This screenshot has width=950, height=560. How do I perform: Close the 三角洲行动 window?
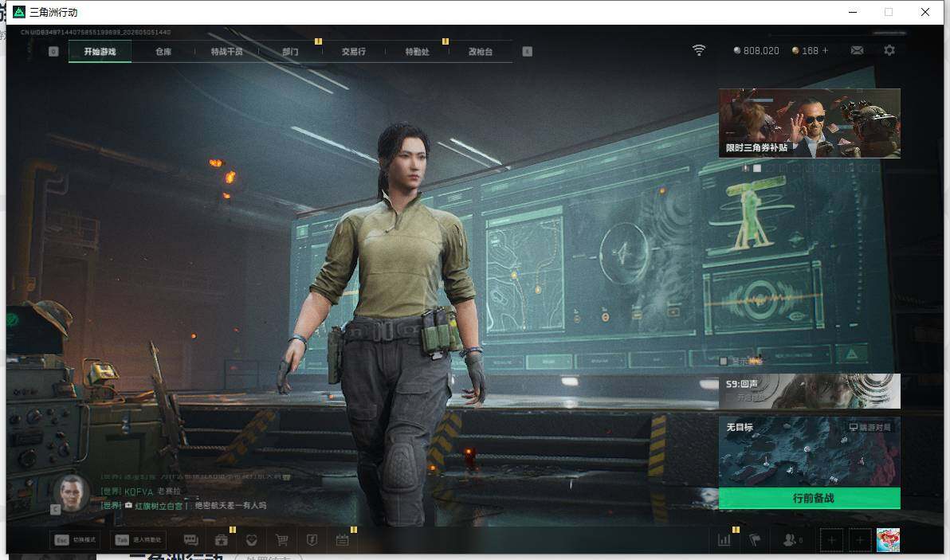pos(925,12)
